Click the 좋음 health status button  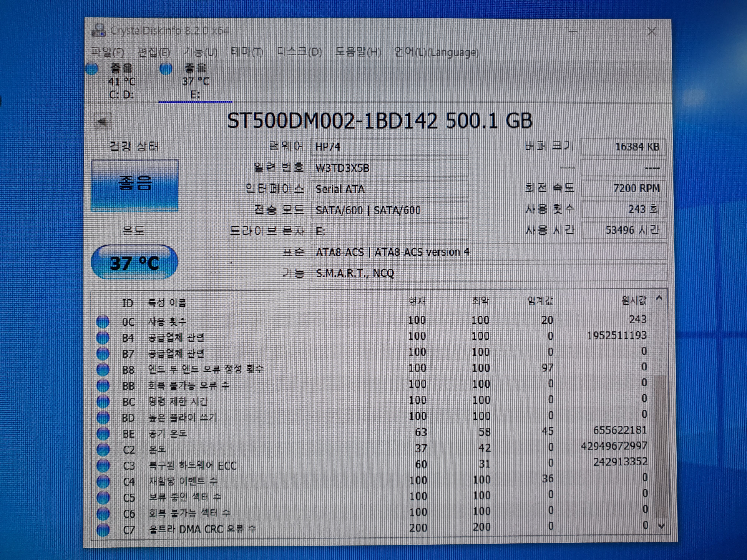135,185
